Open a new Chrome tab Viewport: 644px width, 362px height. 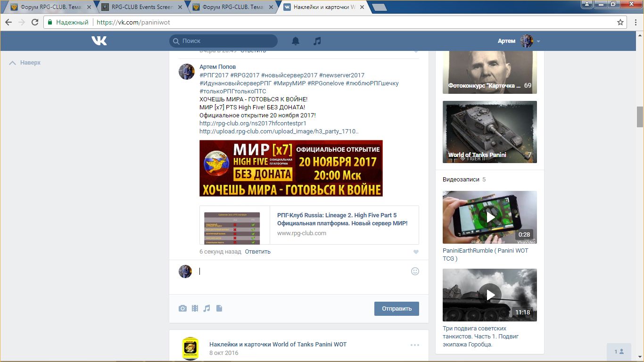(379, 7)
